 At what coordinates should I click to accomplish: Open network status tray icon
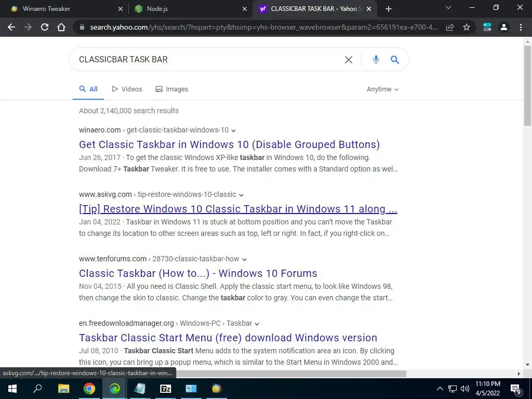coord(453,389)
